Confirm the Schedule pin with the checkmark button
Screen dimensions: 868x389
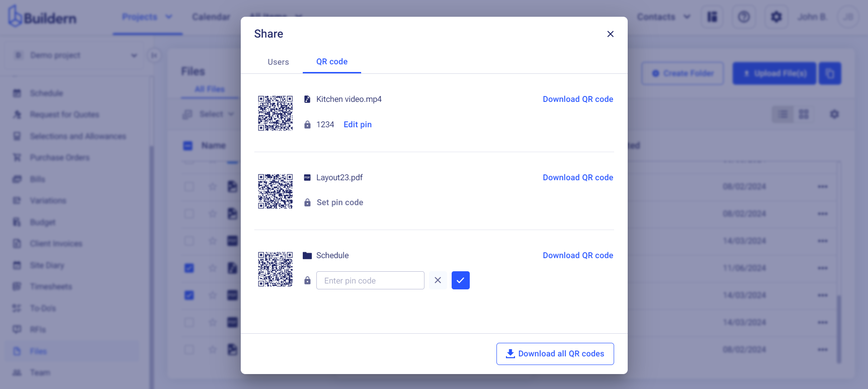coord(460,280)
